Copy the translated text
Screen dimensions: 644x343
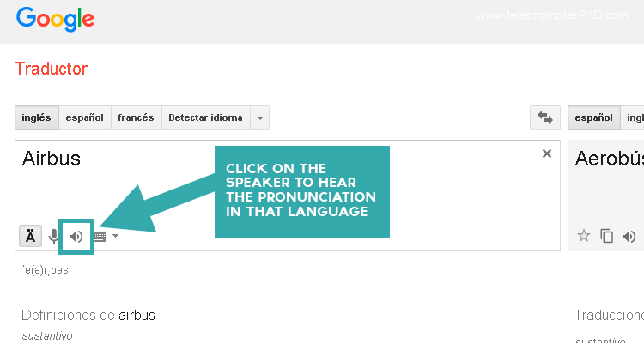click(x=607, y=236)
